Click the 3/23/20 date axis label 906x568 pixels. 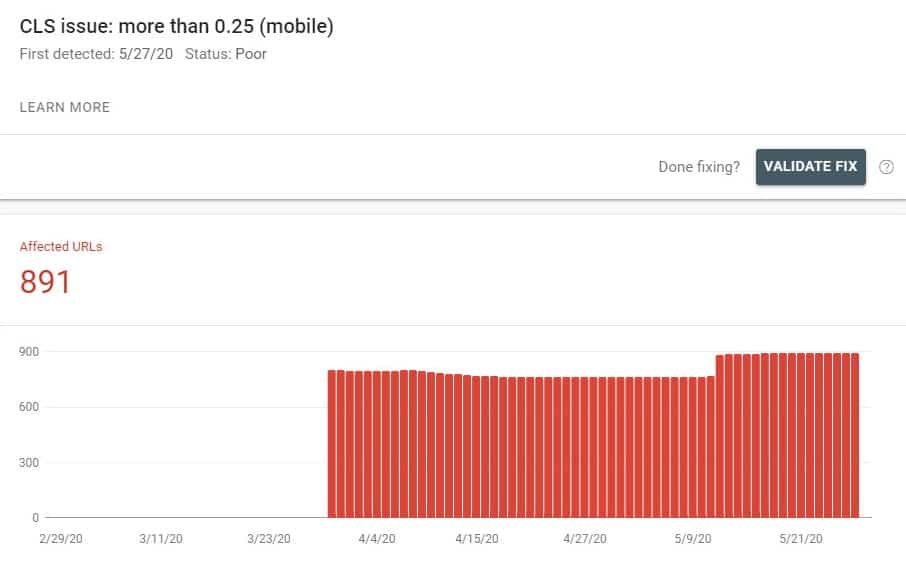pyautogui.click(x=269, y=539)
